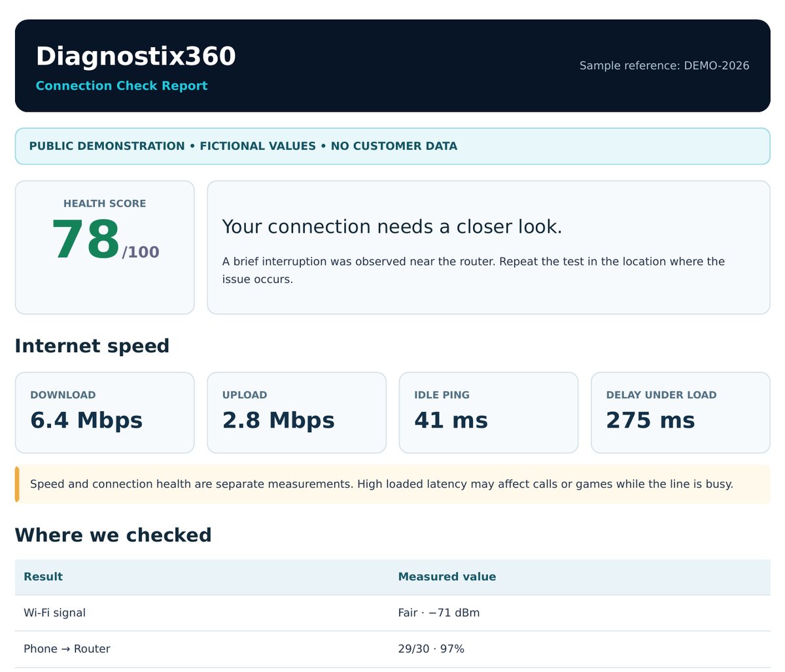Viewport: 785px width, 672px height.
Task: Click the Public Demonstration notice banner
Action: tap(392, 146)
